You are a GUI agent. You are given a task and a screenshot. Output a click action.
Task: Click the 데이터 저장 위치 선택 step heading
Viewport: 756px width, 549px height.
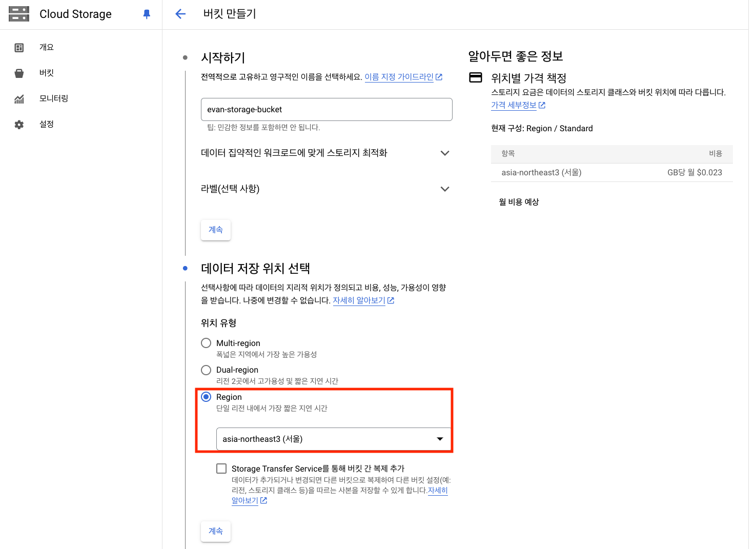[x=255, y=269]
